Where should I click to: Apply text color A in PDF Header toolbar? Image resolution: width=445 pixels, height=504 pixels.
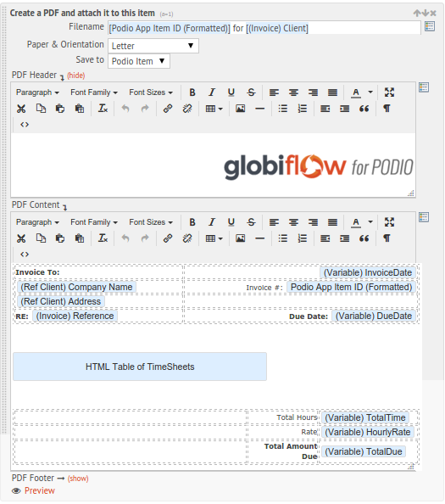coord(356,92)
